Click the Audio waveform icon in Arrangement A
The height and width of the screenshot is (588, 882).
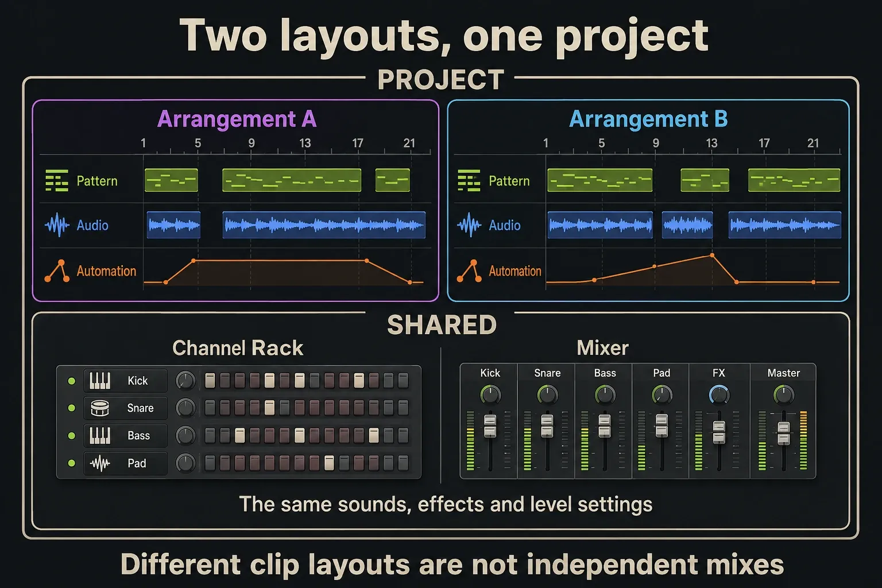click(57, 225)
